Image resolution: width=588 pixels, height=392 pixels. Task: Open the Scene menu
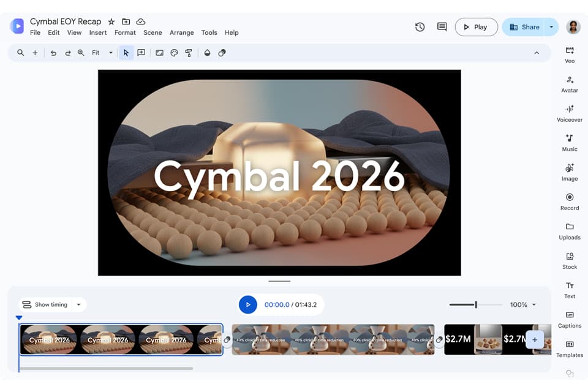click(153, 32)
